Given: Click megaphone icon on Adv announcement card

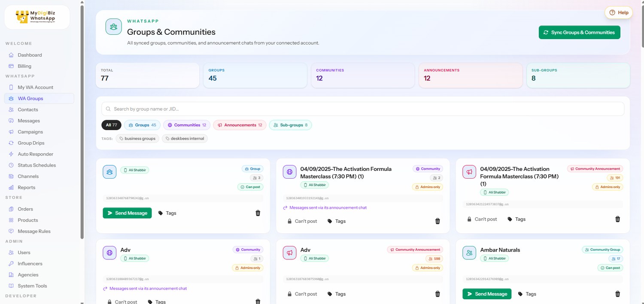Looking at the screenshot, I should [289, 253].
